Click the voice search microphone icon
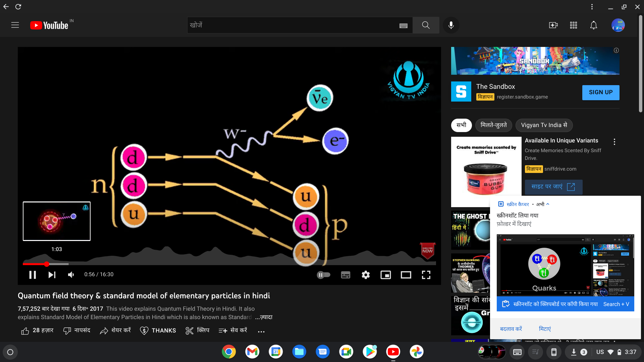 click(451, 25)
